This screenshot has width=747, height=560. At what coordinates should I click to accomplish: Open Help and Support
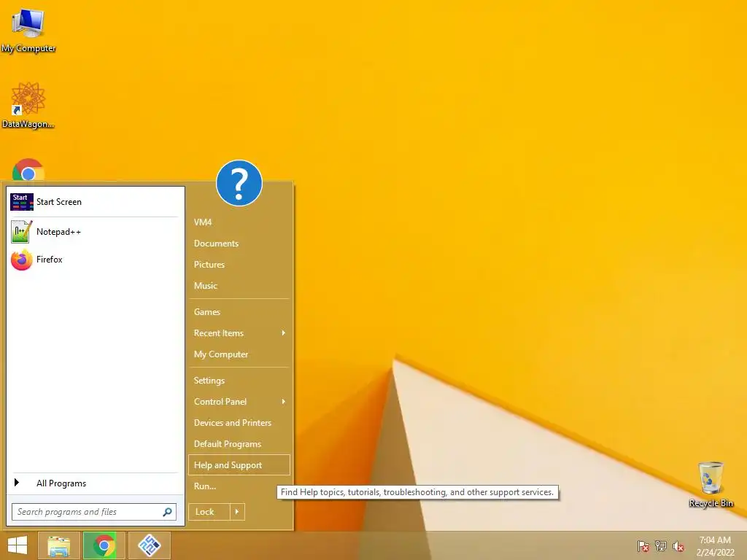239,464
